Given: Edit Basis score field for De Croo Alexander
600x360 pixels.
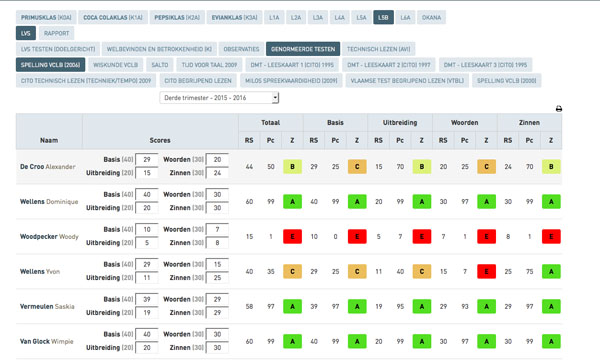Looking at the screenshot, I should coord(147,160).
